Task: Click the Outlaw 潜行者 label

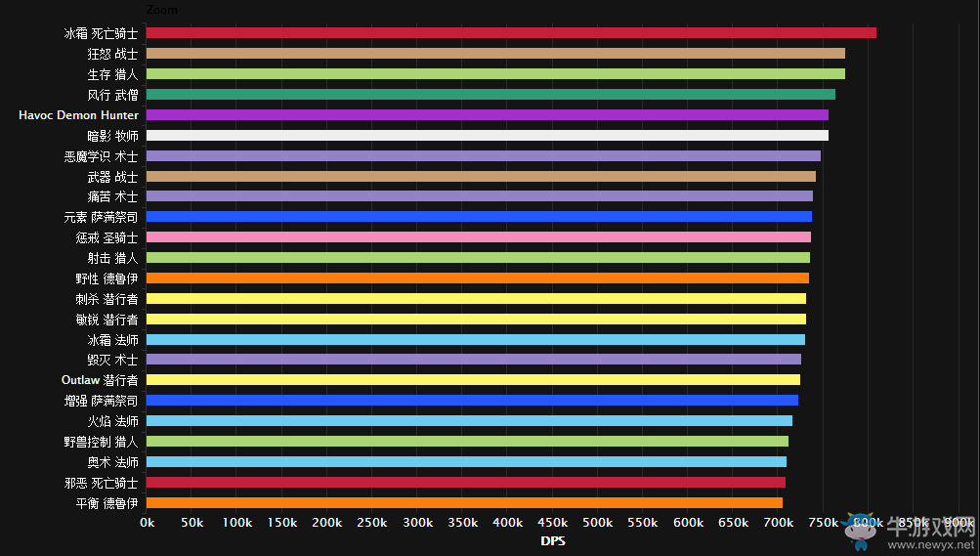Action: tap(100, 380)
